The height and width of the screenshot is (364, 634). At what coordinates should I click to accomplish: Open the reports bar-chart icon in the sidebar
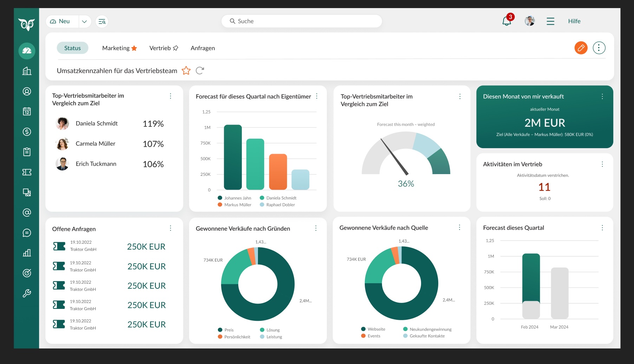pyautogui.click(x=27, y=253)
